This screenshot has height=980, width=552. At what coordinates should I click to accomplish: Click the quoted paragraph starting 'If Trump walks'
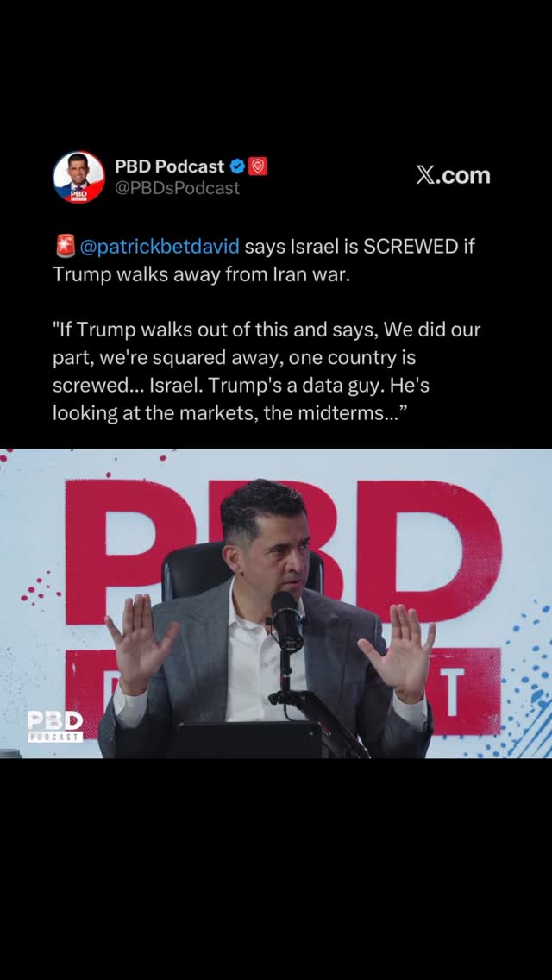point(267,372)
